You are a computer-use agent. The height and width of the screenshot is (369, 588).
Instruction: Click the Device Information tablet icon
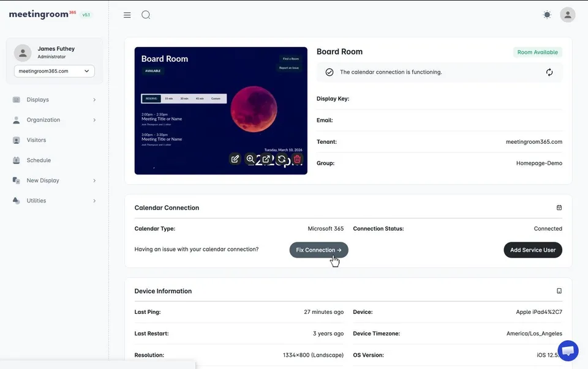[x=559, y=291]
